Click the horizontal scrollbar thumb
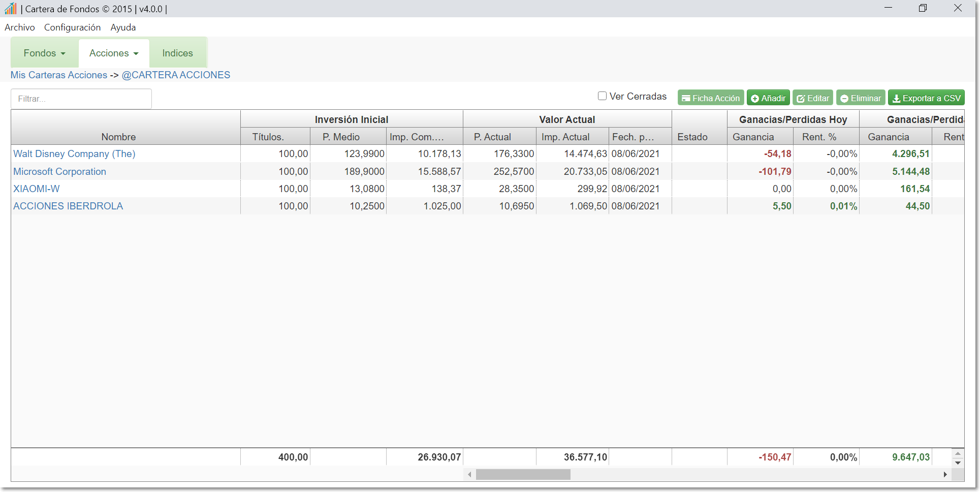Screen dimensions: 980x492 point(523,474)
